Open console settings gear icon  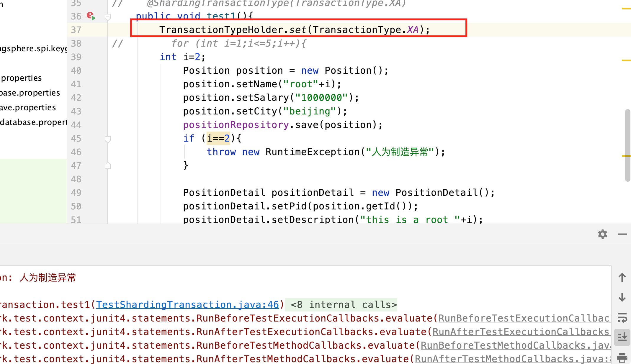602,234
